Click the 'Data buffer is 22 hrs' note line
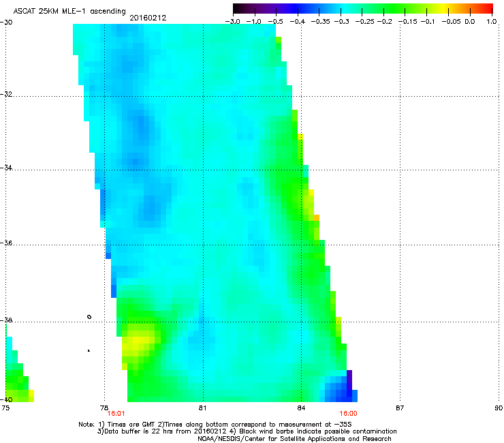The image size is (504, 443). [247, 431]
